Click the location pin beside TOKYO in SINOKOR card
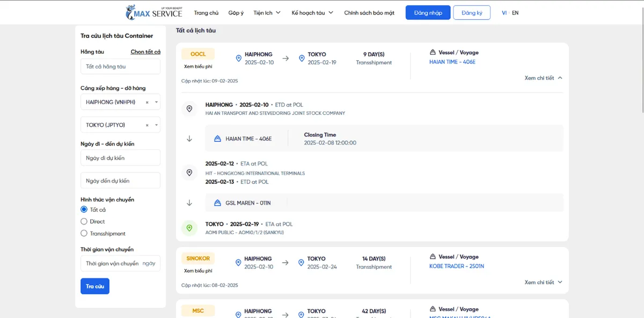The image size is (644, 318). [x=302, y=263]
